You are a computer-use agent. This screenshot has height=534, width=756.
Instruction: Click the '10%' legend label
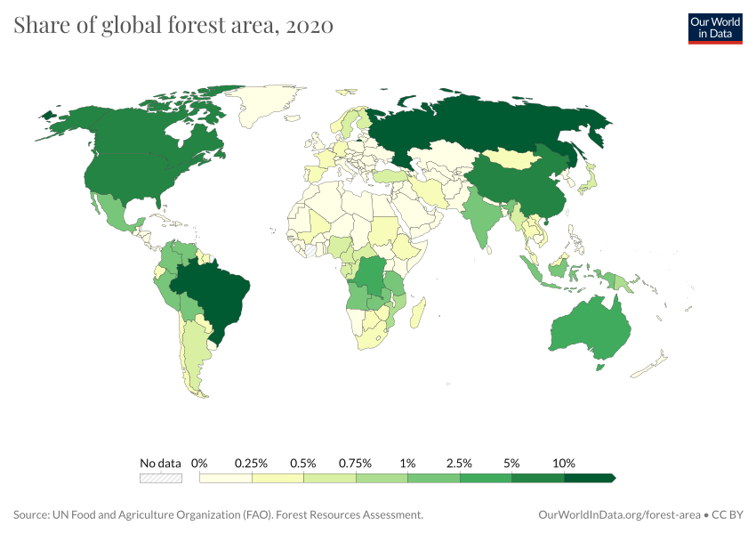pyautogui.click(x=564, y=463)
